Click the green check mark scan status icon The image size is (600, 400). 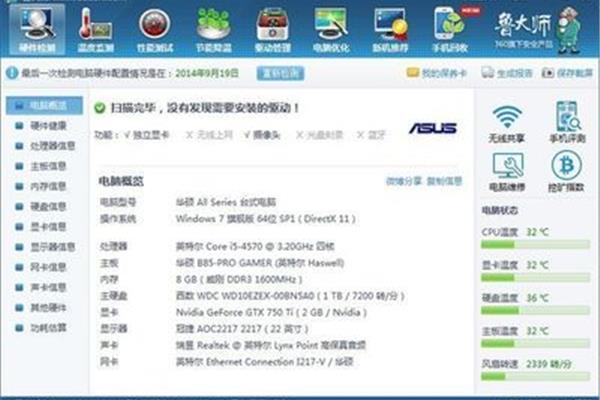pyautogui.click(x=99, y=108)
